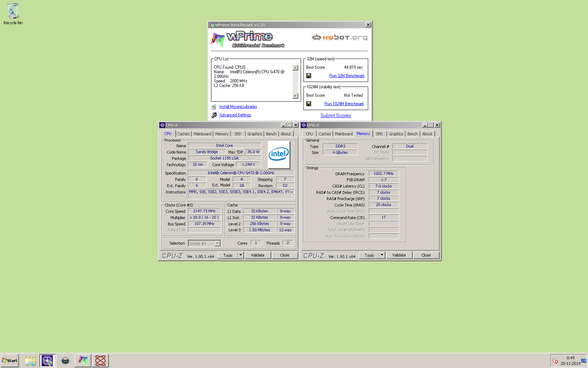Click the floppy icon beside Run 1024M Benchmark
588x368 pixels.
tap(309, 104)
